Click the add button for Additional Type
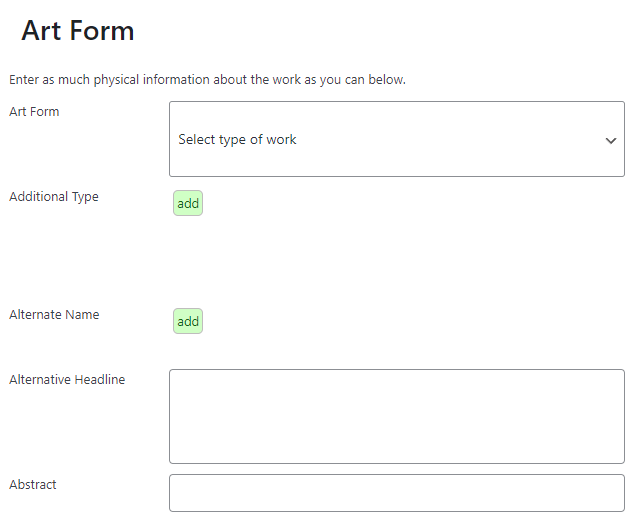This screenshot has height=525, width=641. pos(188,204)
